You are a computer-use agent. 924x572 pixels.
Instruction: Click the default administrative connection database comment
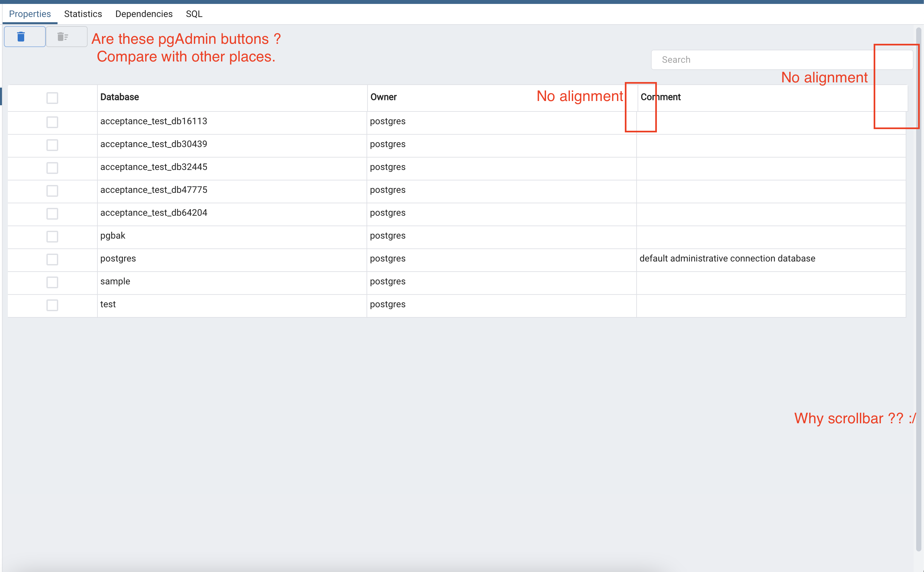(727, 259)
